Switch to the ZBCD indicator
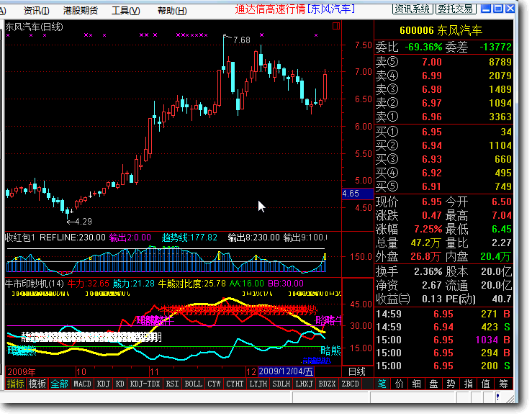 click(350, 384)
